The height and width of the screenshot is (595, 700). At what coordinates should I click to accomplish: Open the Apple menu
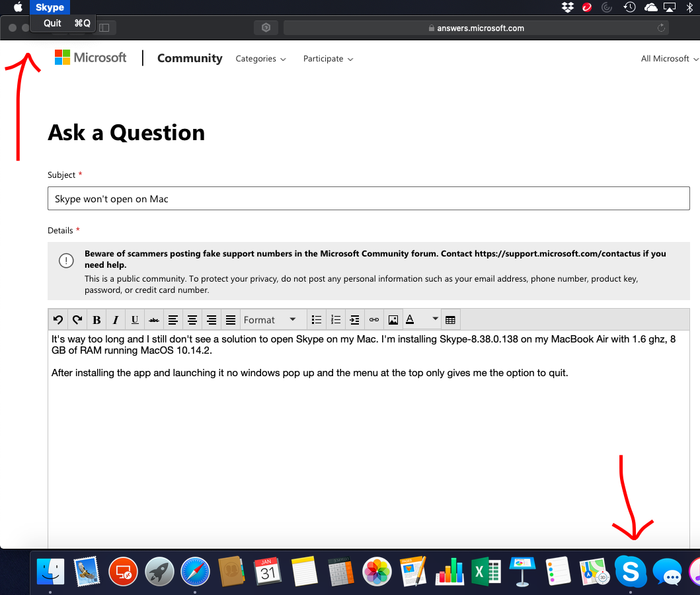click(x=18, y=7)
